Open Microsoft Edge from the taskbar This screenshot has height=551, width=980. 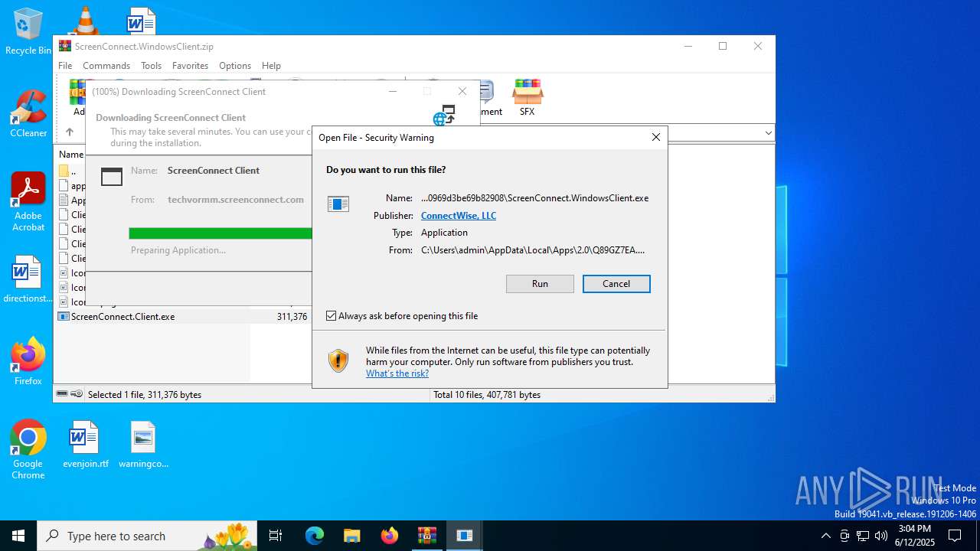pyautogui.click(x=315, y=536)
